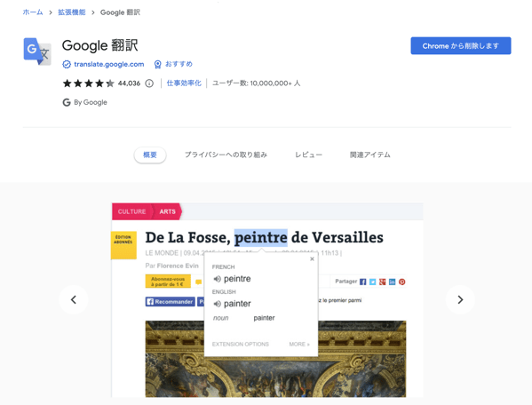The height and width of the screenshot is (405, 532).
Task: Click the Chrome から削除します button
Action: [x=461, y=46]
